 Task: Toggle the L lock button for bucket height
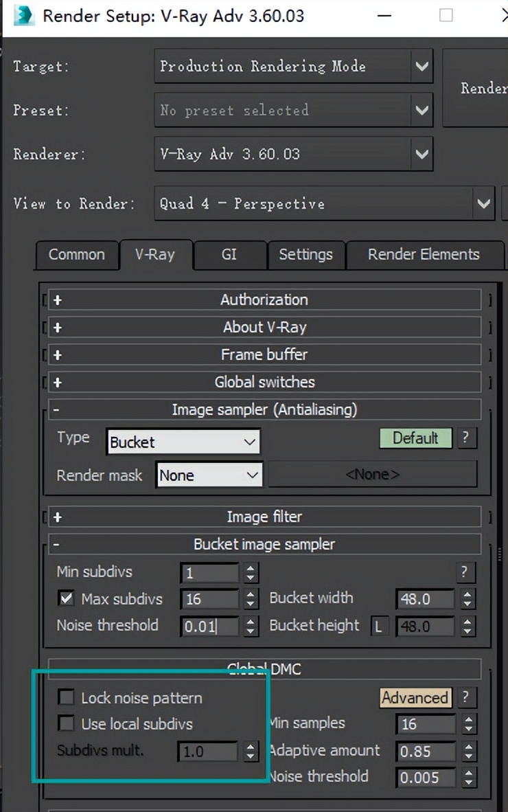click(x=379, y=627)
